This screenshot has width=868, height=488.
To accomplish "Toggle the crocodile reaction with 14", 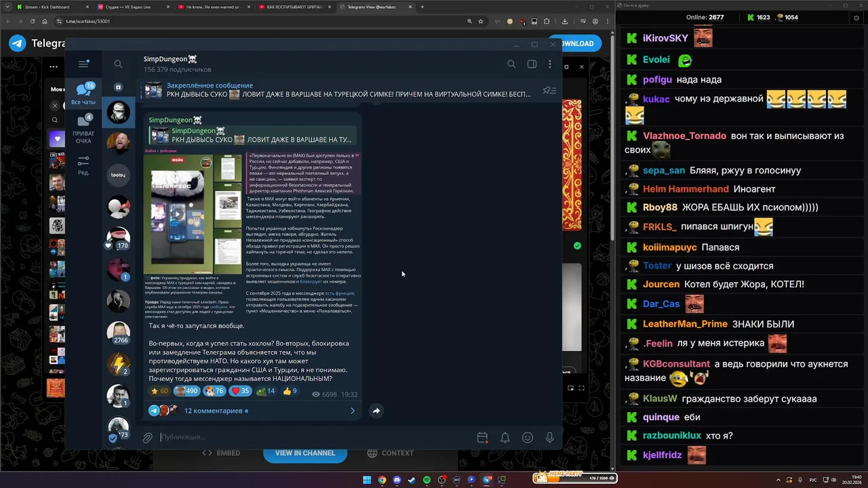I will (x=266, y=391).
